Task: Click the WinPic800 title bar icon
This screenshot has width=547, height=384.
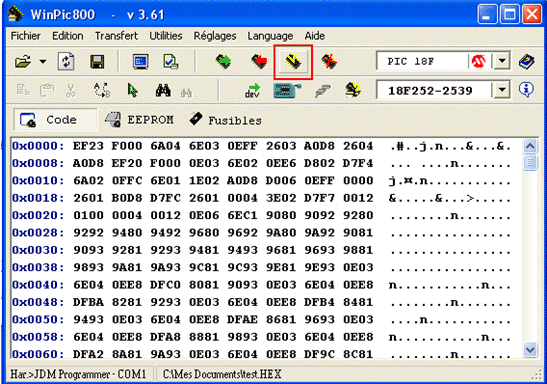Action: tap(15, 14)
